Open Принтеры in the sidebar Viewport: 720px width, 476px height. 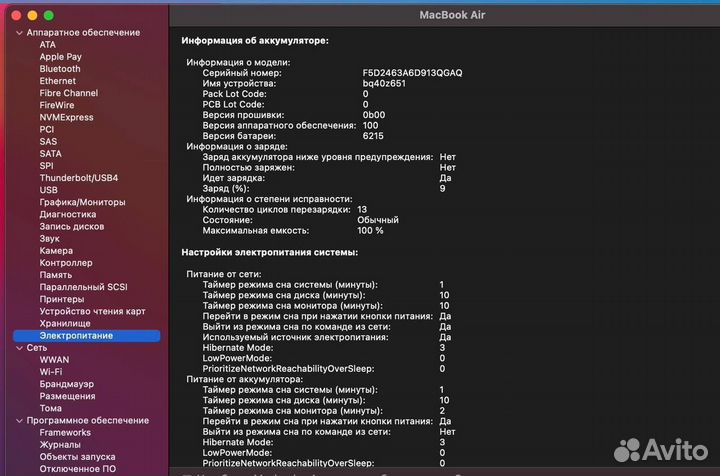[62, 299]
